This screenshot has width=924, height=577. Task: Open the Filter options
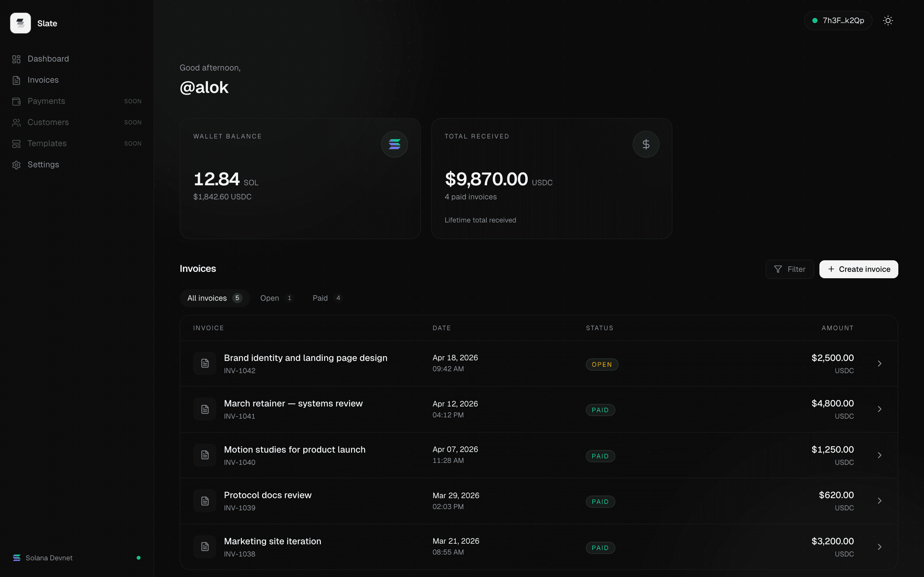(790, 269)
